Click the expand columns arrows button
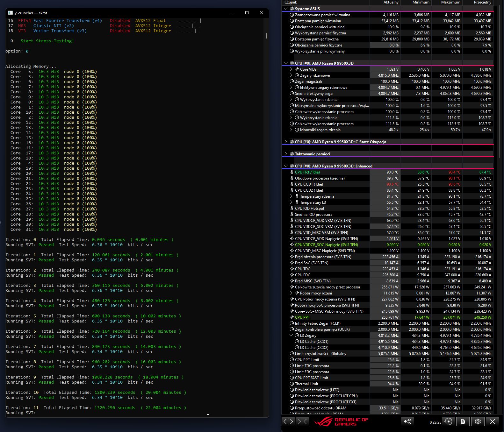 point(288,421)
